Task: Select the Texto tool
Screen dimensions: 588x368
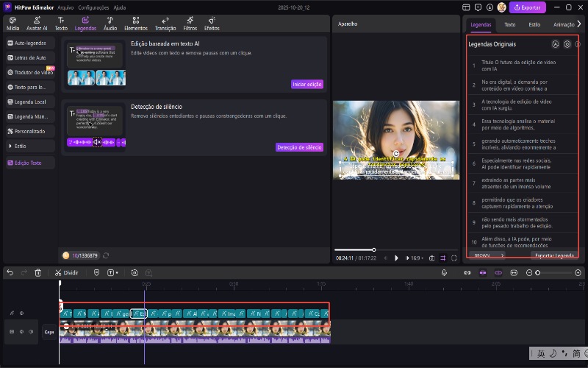Action: pos(61,24)
